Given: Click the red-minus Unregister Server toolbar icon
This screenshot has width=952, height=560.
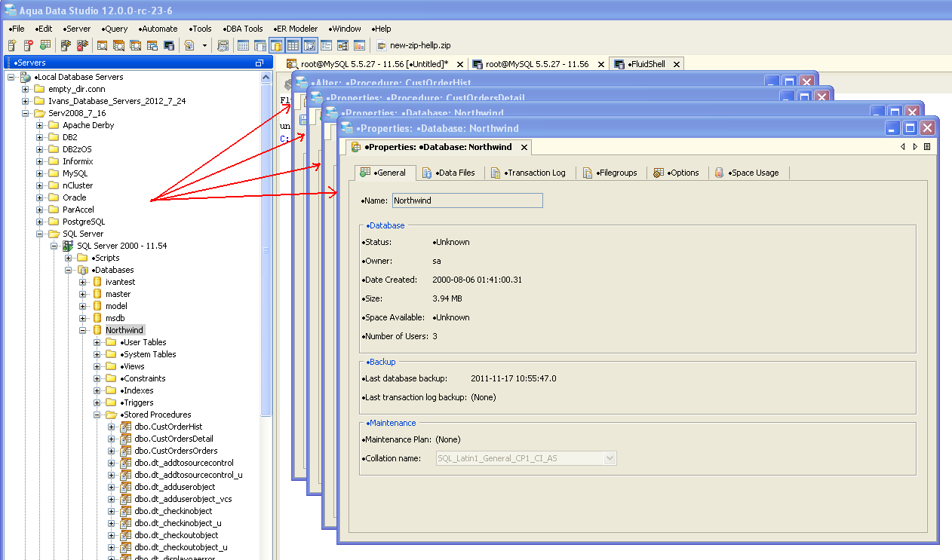Looking at the screenshot, I should (29, 45).
